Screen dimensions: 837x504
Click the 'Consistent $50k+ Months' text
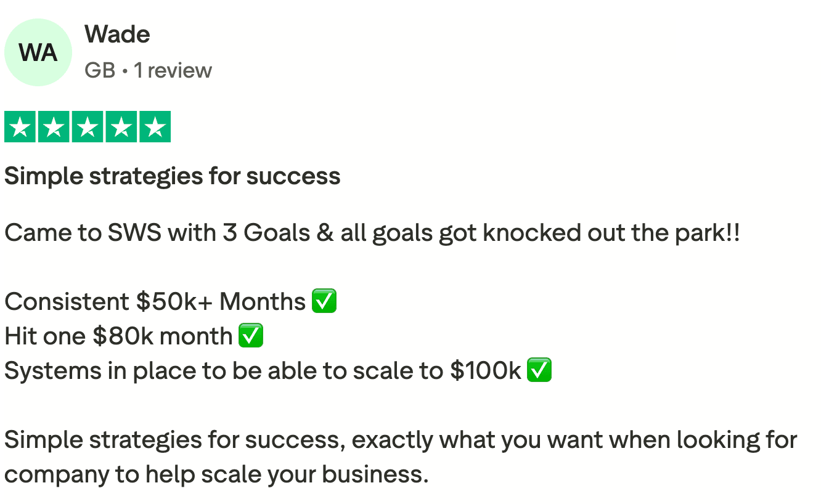(155, 302)
